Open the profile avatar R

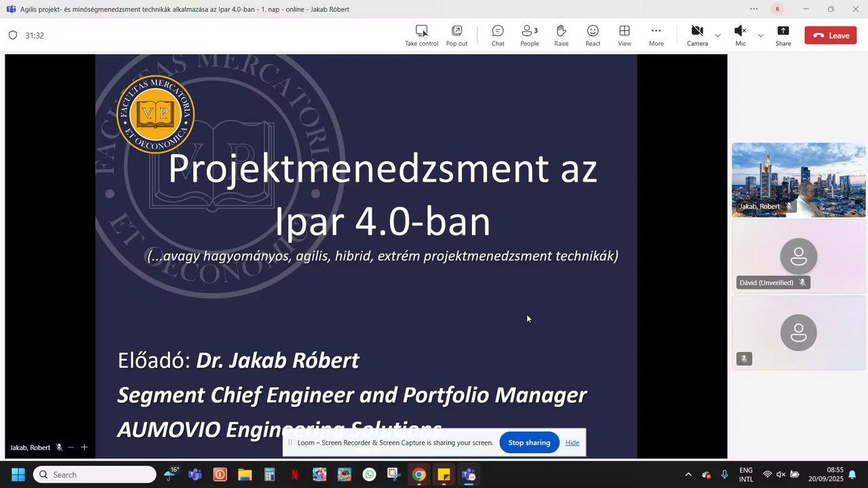click(x=777, y=9)
